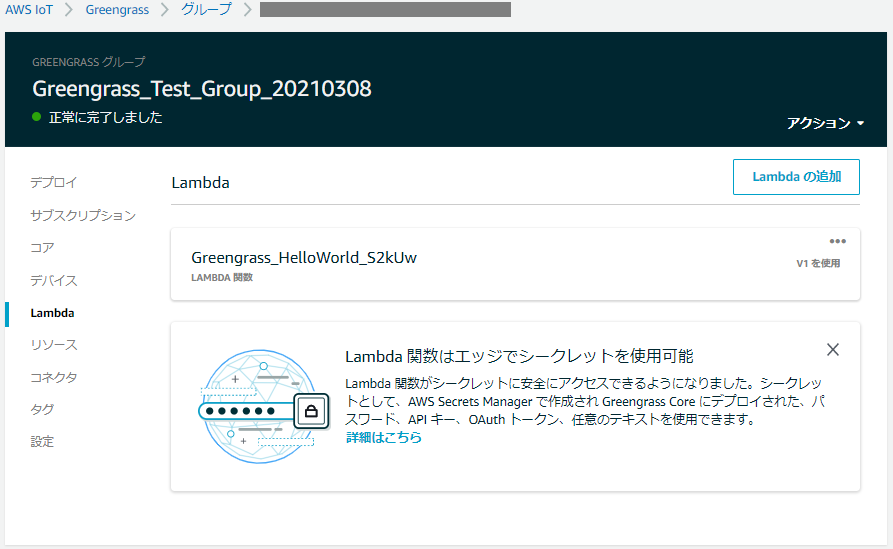
Task: Click the banner heading about シークレット
Action: coord(519,356)
